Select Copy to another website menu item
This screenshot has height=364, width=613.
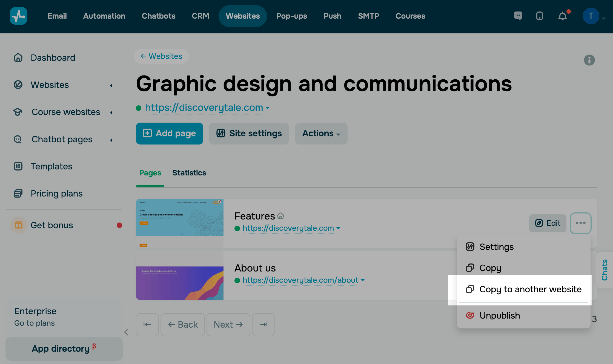pos(530,289)
